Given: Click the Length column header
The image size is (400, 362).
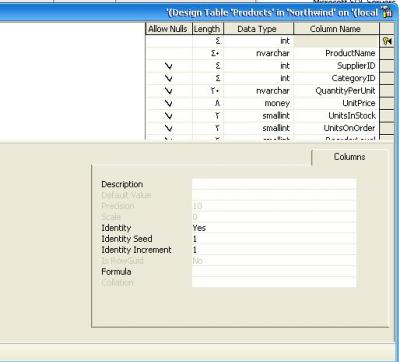Looking at the screenshot, I should click(x=208, y=29).
